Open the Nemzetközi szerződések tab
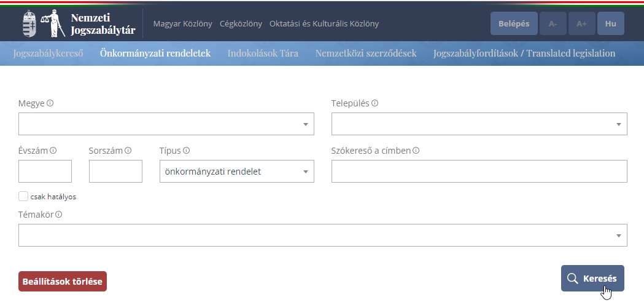This screenshot has height=305, width=644. [x=366, y=53]
